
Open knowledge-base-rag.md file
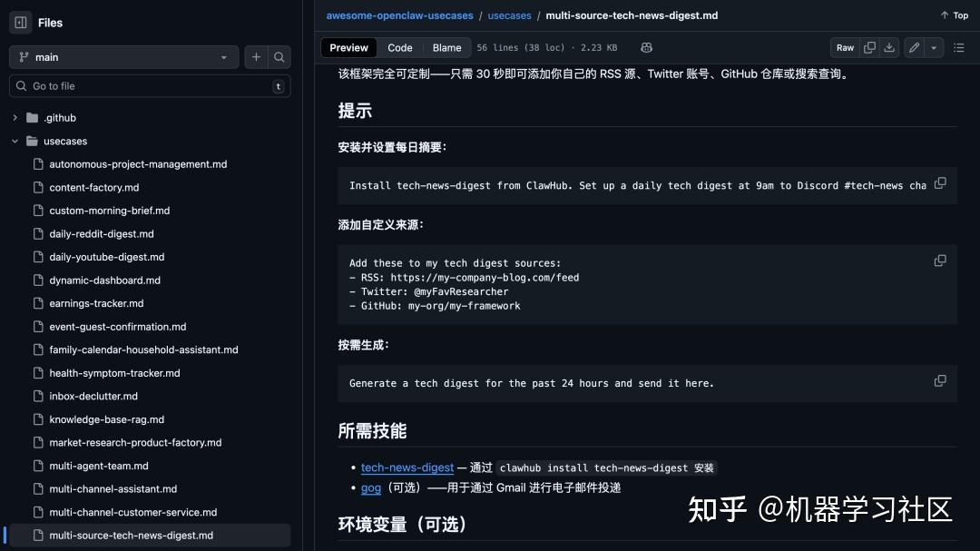pyautogui.click(x=107, y=419)
